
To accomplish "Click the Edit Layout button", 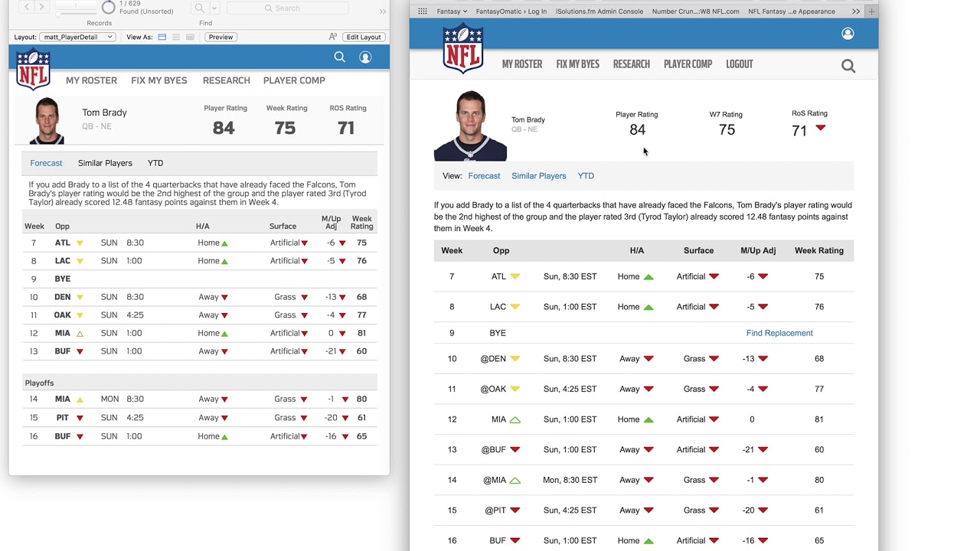I will tap(363, 37).
